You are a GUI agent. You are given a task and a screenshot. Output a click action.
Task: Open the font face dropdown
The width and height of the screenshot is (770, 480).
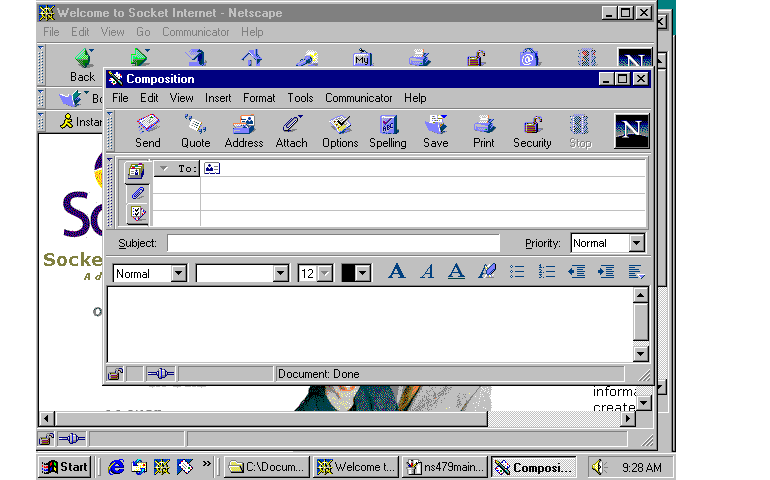click(280, 273)
